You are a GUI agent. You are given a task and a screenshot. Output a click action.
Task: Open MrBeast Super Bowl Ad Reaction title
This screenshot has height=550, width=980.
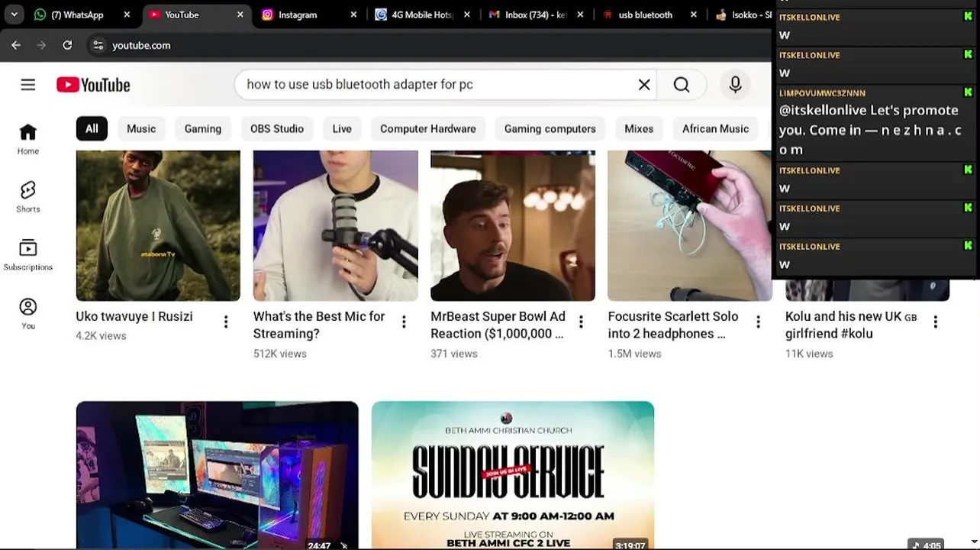pos(498,325)
